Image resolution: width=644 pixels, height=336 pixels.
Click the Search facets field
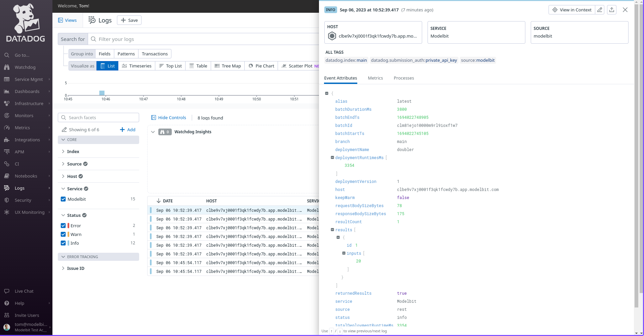coord(98,117)
